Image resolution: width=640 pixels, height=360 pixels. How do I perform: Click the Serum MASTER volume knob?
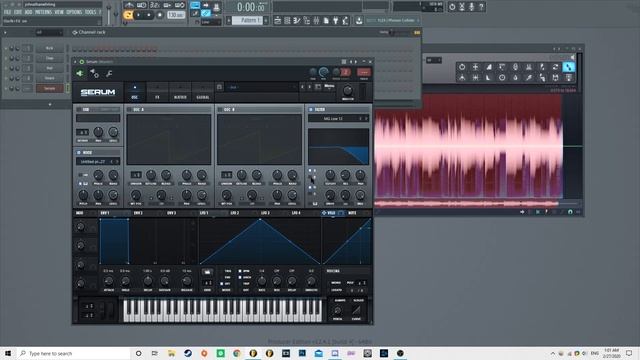[348, 90]
